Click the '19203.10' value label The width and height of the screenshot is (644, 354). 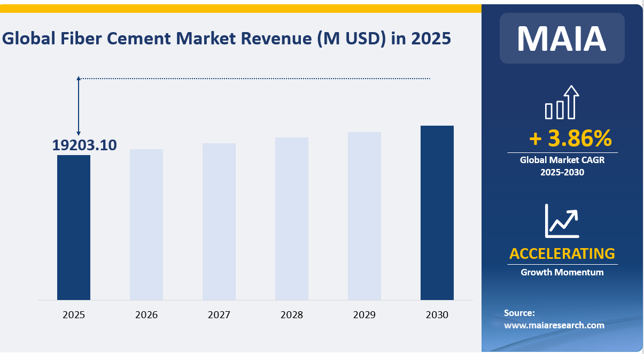coord(84,144)
